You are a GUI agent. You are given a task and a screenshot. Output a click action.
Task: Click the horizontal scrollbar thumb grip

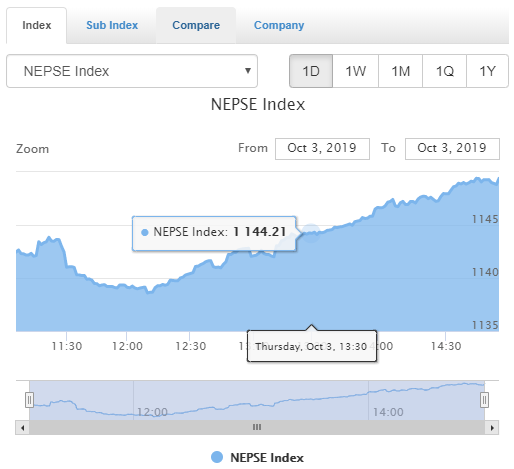[x=257, y=427]
